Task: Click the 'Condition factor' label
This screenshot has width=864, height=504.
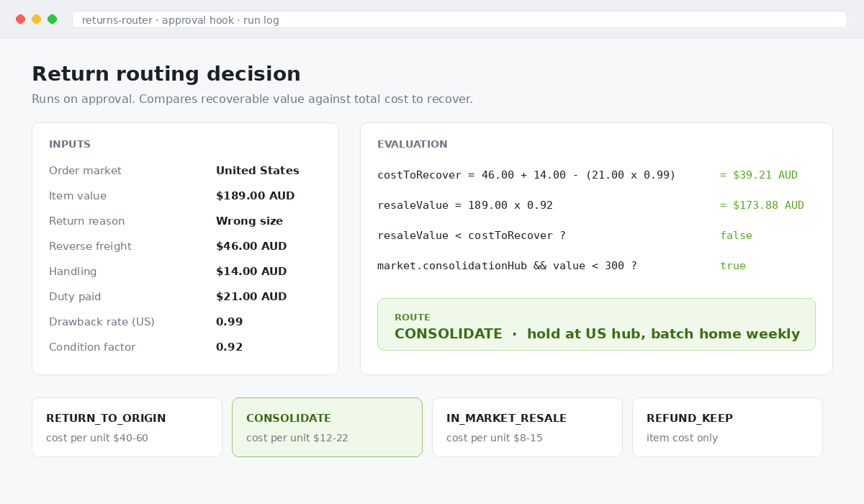Action: [92, 347]
